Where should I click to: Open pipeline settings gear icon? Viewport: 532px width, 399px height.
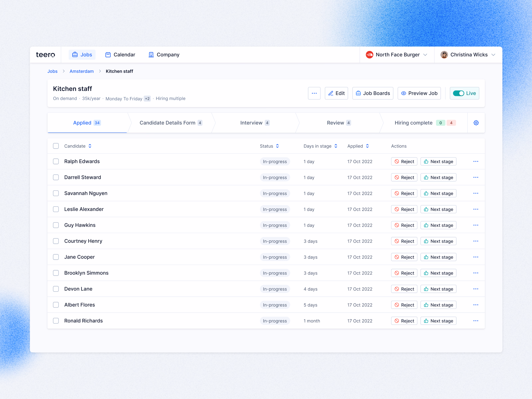(476, 123)
